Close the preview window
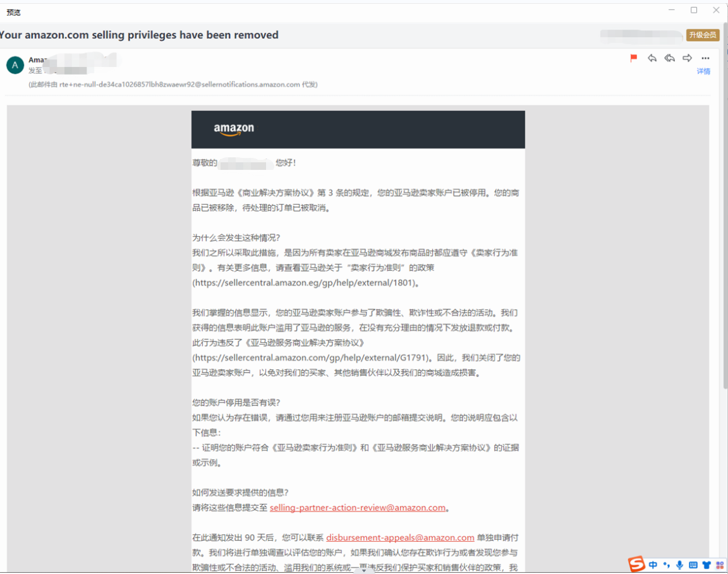This screenshot has width=728, height=574. point(716,9)
